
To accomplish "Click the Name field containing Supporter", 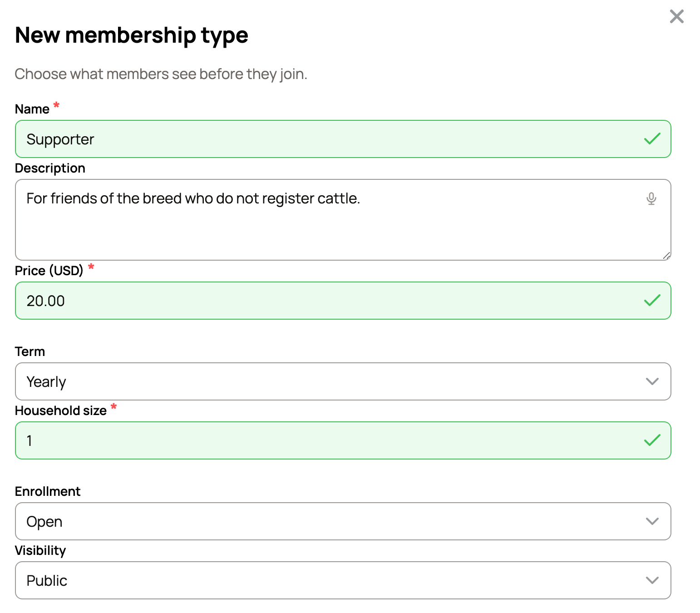I will 343,139.
